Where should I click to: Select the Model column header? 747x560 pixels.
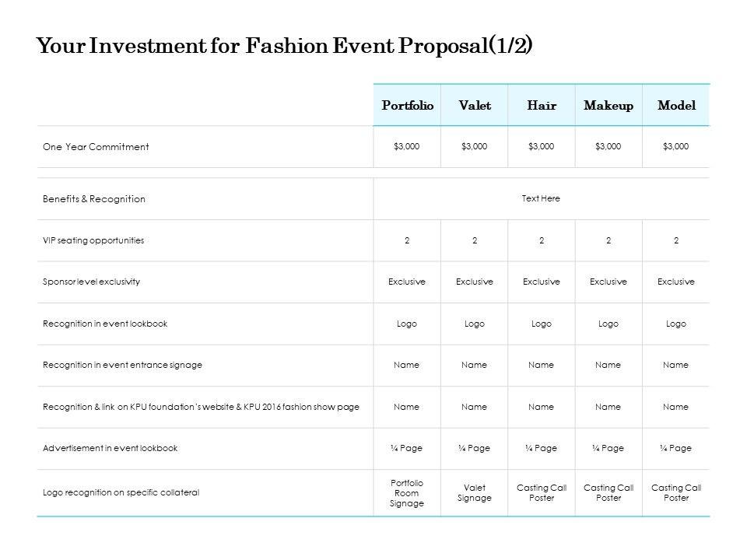tap(676, 105)
